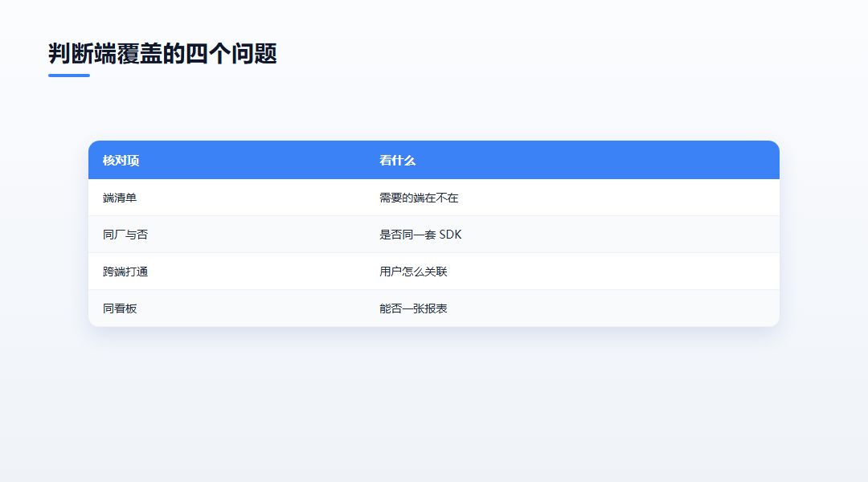The image size is (868, 482).
Task: Select the 同看板 table cell
Action: pos(227,308)
